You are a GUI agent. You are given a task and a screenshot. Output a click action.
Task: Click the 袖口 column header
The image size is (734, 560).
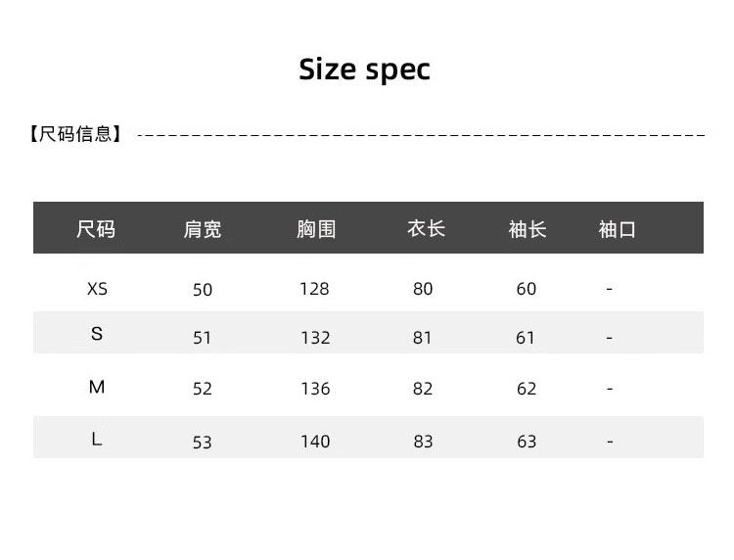(618, 229)
